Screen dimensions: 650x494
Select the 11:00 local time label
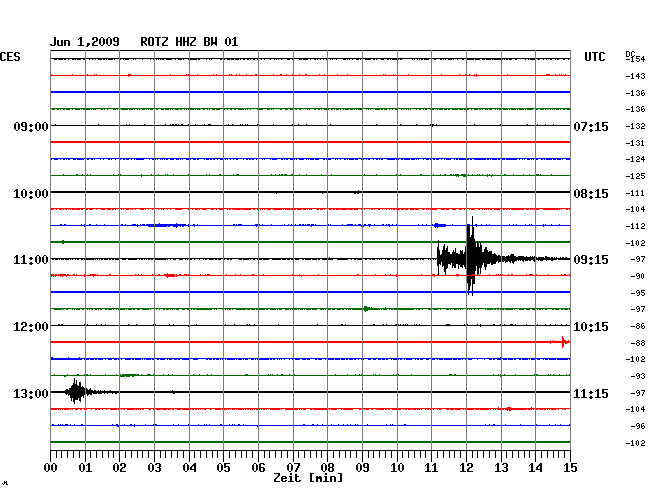[31, 260]
